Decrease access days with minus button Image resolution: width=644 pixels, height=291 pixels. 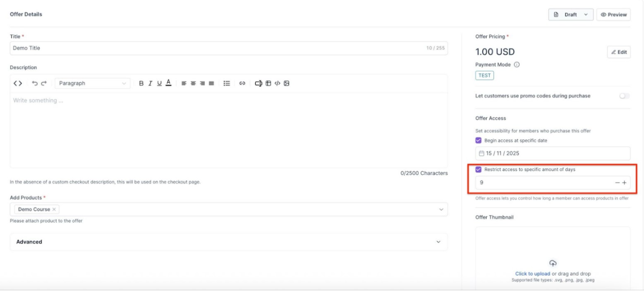coord(617,183)
